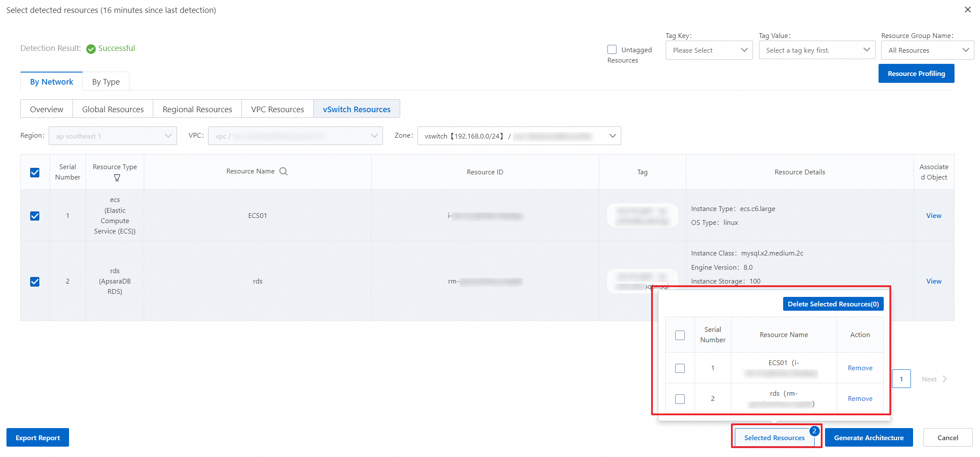Switch to the By Type tab
980x457 pixels.
point(106,82)
